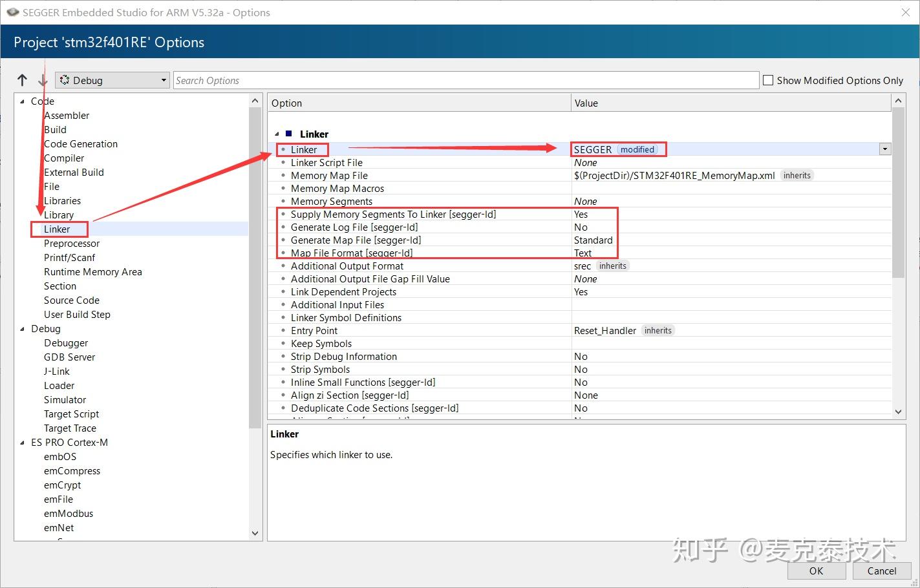Click inside the Search Options field
The height and width of the screenshot is (588, 920).
(453, 79)
